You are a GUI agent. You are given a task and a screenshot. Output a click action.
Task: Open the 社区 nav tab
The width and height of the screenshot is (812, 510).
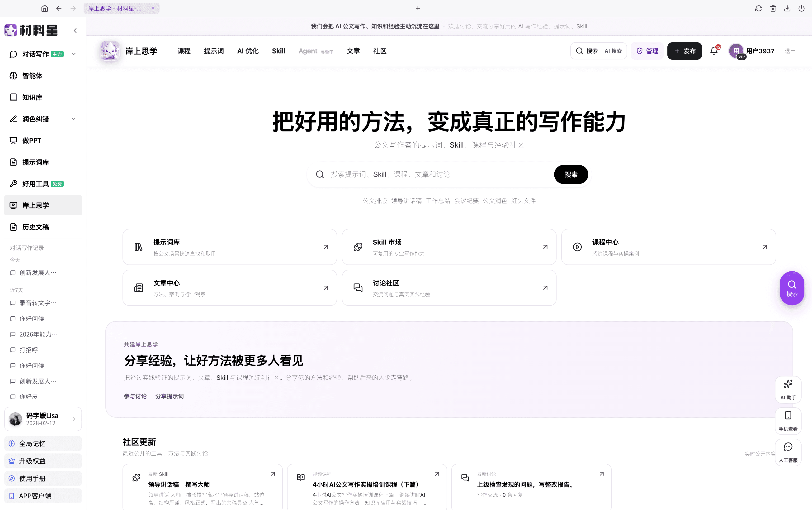pos(380,51)
